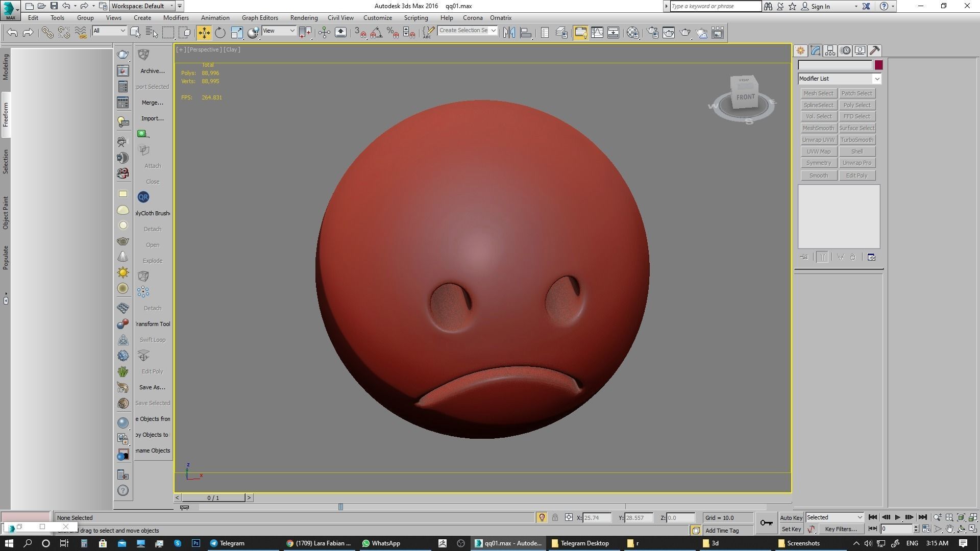Toggle Percent Snap in the toolbar
The width and height of the screenshot is (980, 551).
393,33
